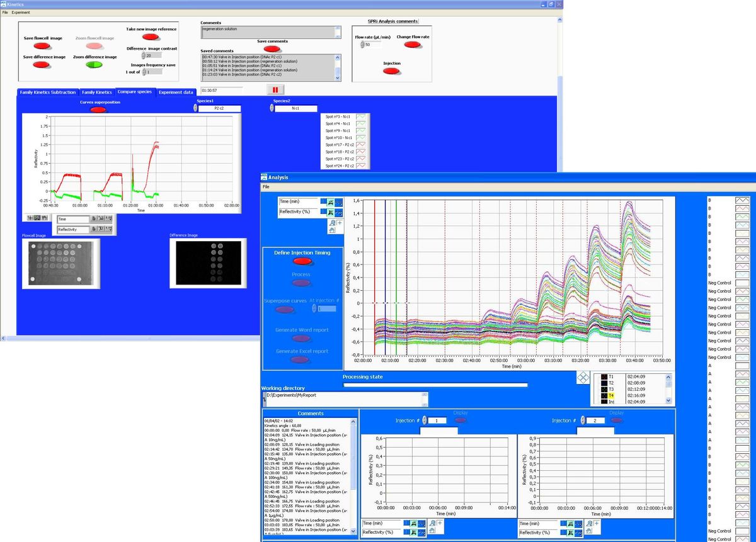Image resolution: width=756 pixels, height=542 pixels.
Task: Click the autoscale icon next to Time (min) field
Action: (330, 203)
